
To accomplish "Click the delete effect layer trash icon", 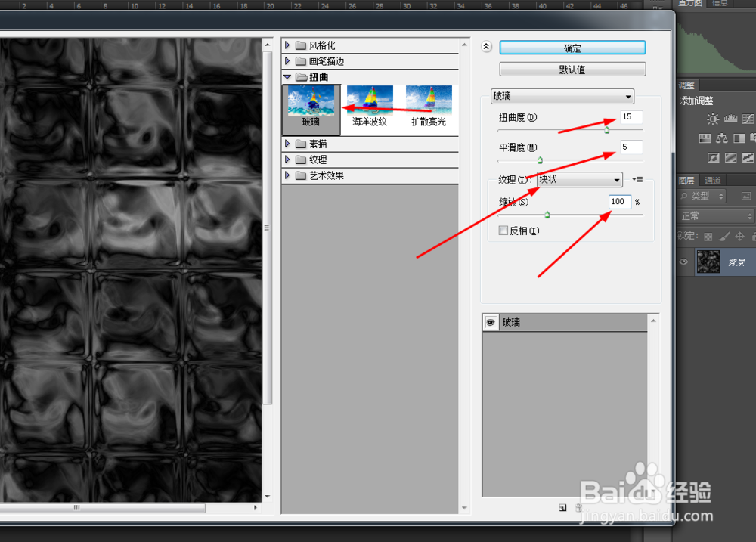I will 579,508.
